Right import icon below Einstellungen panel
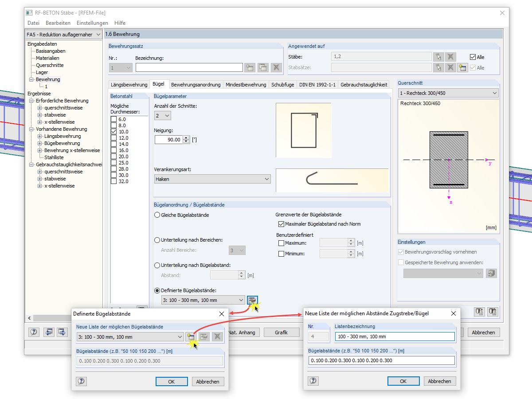Viewport: 532px width, 399px height. [492, 312]
